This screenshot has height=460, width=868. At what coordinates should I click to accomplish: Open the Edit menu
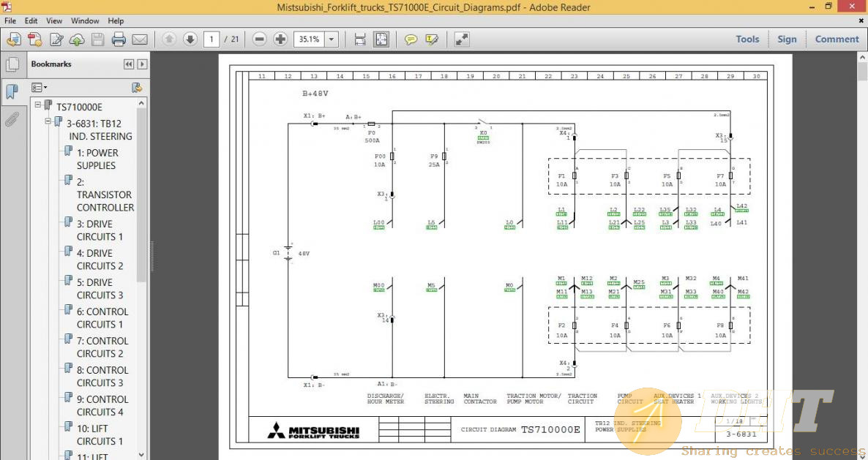tap(31, 21)
